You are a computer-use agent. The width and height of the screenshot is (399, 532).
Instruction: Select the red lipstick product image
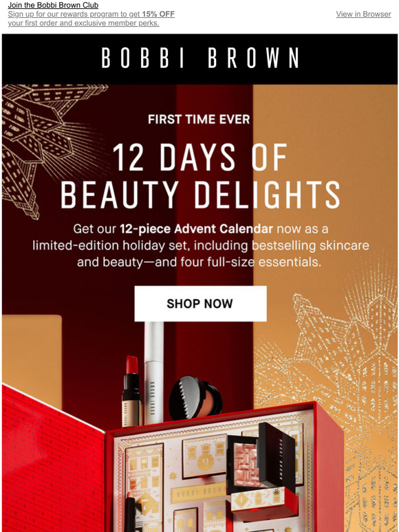tap(132, 390)
